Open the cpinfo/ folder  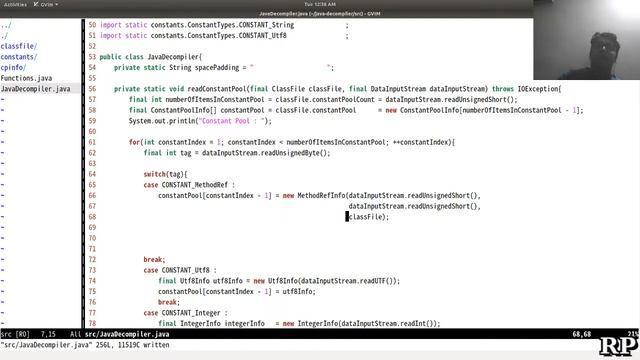pyautogui.click(x=13, y=68)
